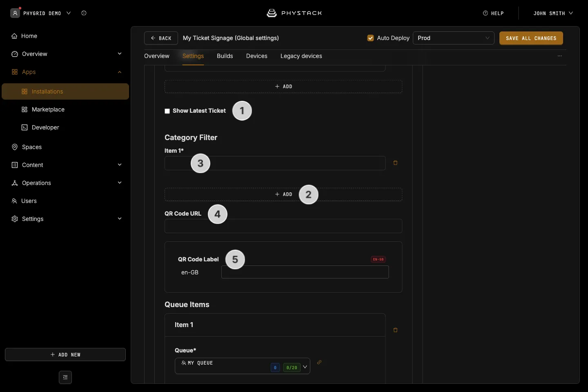Click the Phygrid Demo tenant avatar
Image resolution: width=588 pixels, height=392 pixels.
15,13
